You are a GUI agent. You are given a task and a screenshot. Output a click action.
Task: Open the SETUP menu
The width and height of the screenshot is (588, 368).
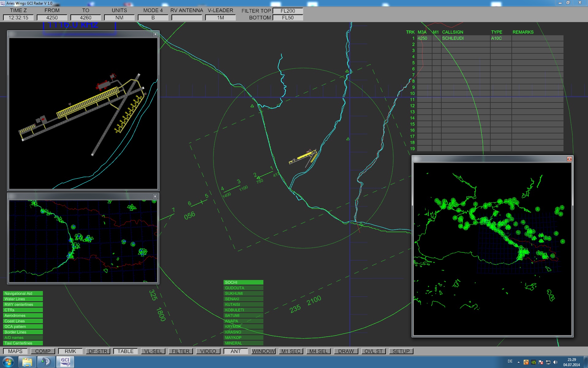pyautogui.click(x=401, y=351)
